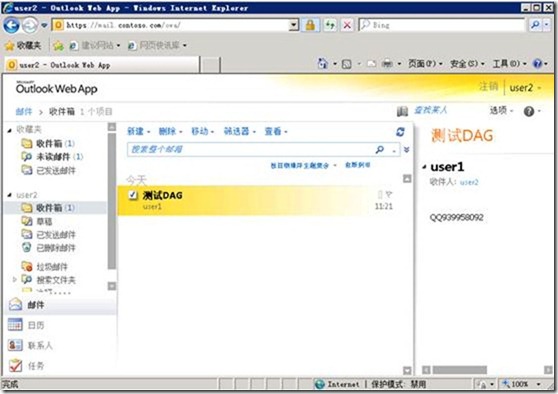This screenshot has width=558, height=394.
Task: Open the Filter menu
Action: 239,132
